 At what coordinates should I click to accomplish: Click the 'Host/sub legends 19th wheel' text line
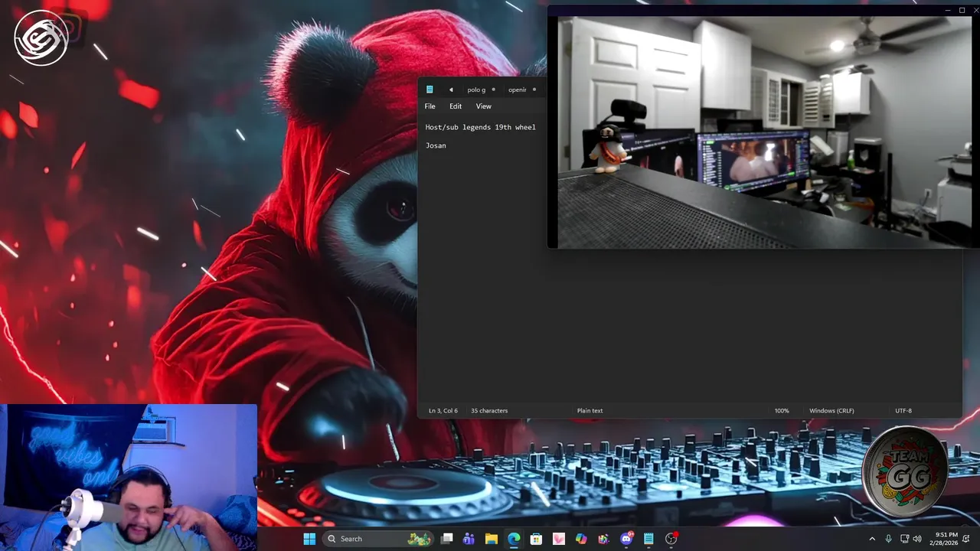[481, 127]
